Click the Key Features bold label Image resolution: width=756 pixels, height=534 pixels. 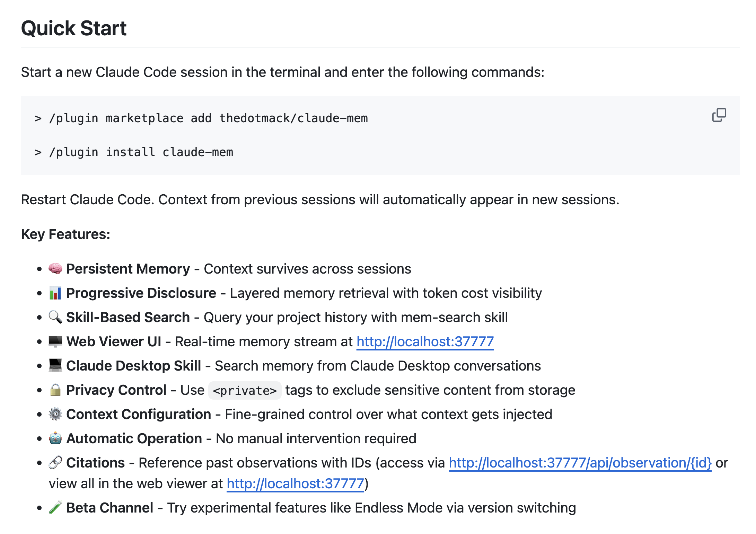(x=65, y=234)
